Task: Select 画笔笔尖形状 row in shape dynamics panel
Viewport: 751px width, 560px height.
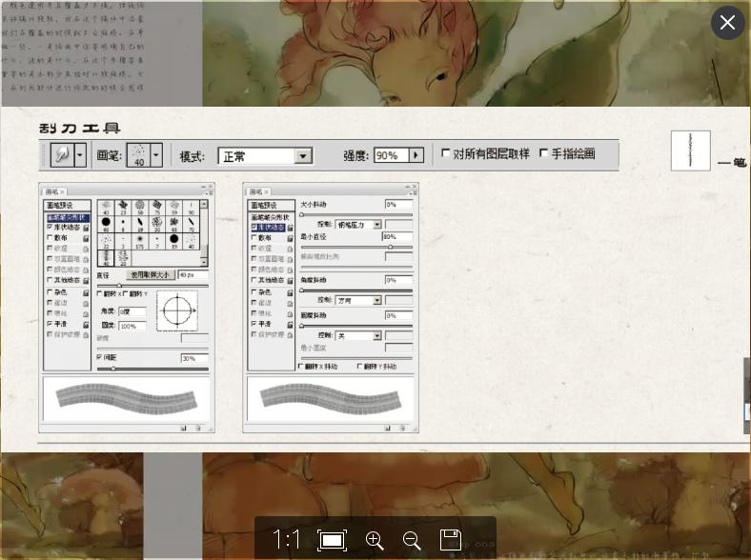Action: (271, 217)
